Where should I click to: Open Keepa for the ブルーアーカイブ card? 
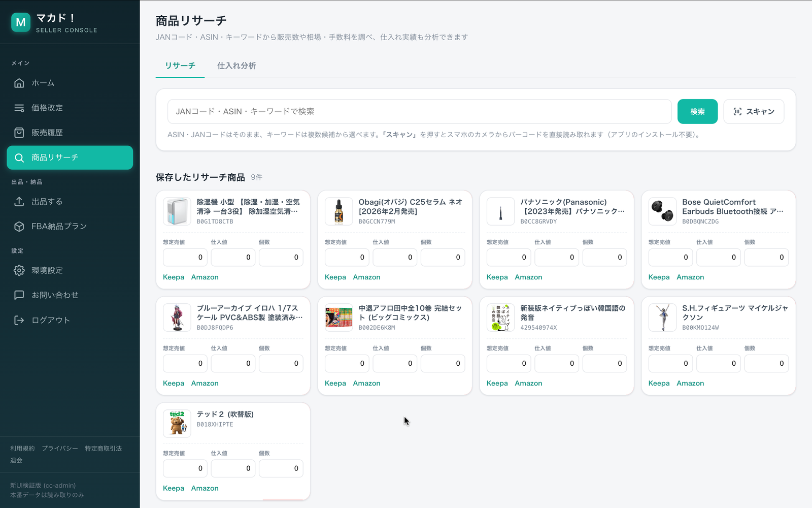[174, 384]
